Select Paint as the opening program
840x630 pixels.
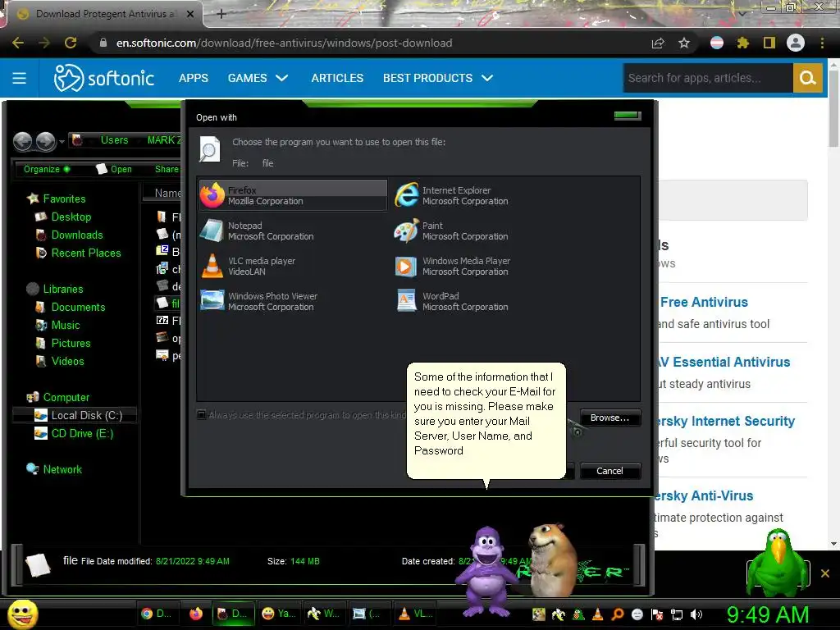(452, 231)
